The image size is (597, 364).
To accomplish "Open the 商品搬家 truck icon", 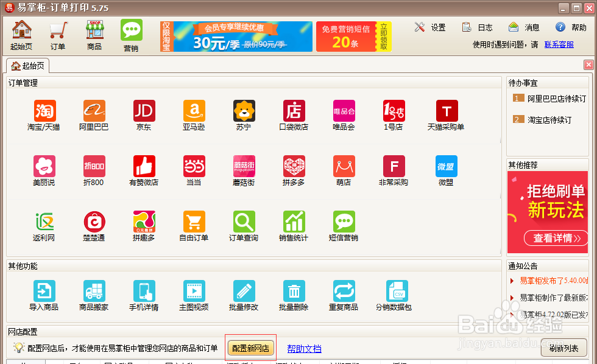I will tap(94, 291).
